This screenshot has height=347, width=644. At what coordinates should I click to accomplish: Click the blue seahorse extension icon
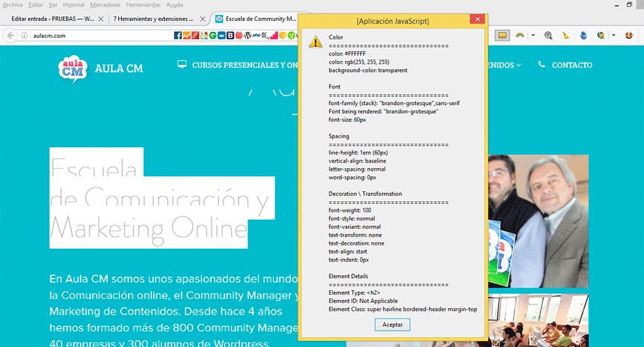pyautogui.click(x=584, y=35)
